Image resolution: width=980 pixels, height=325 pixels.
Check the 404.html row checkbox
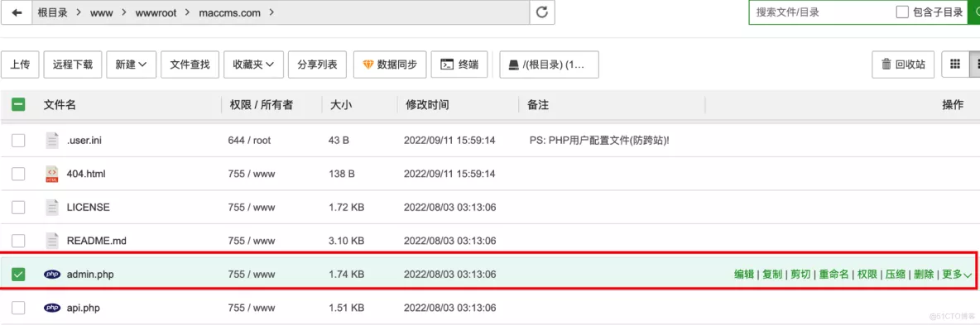18,174
